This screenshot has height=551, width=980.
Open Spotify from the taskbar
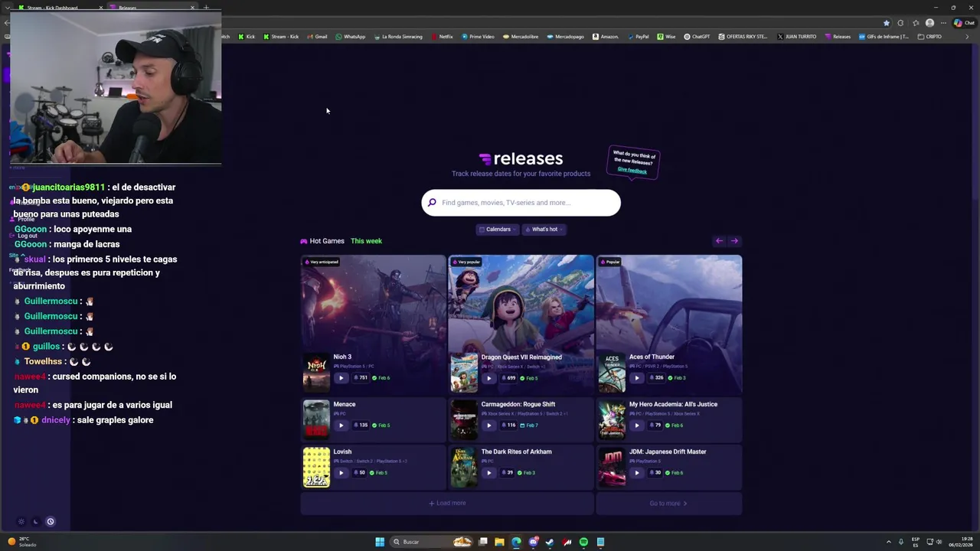point(583,542)
